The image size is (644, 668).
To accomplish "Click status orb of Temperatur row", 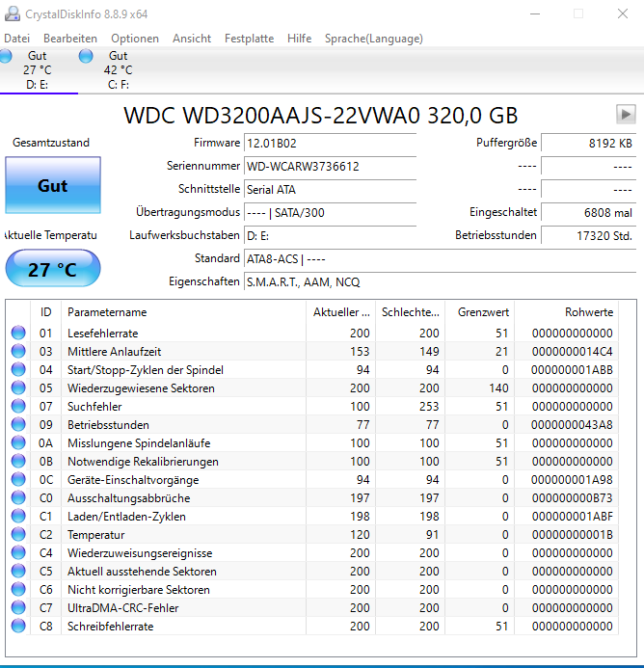I will pyautogui.click(x=18, y=534).
